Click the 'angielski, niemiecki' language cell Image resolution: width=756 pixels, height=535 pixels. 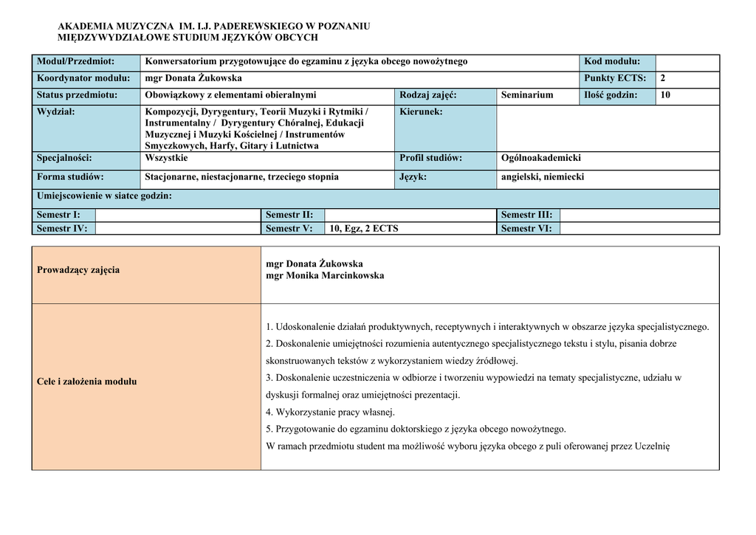542,177
